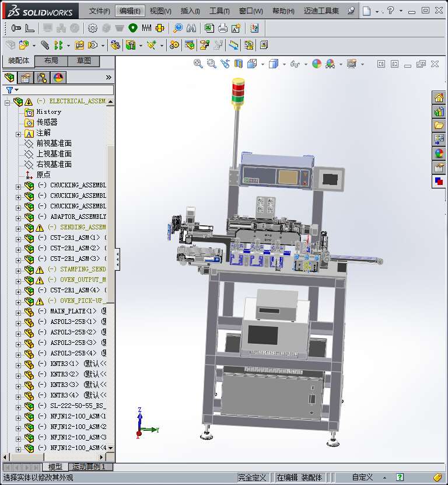448x485 pixels.
Task: Open the Hole Wizard tool icon
Action: (16, 28)
